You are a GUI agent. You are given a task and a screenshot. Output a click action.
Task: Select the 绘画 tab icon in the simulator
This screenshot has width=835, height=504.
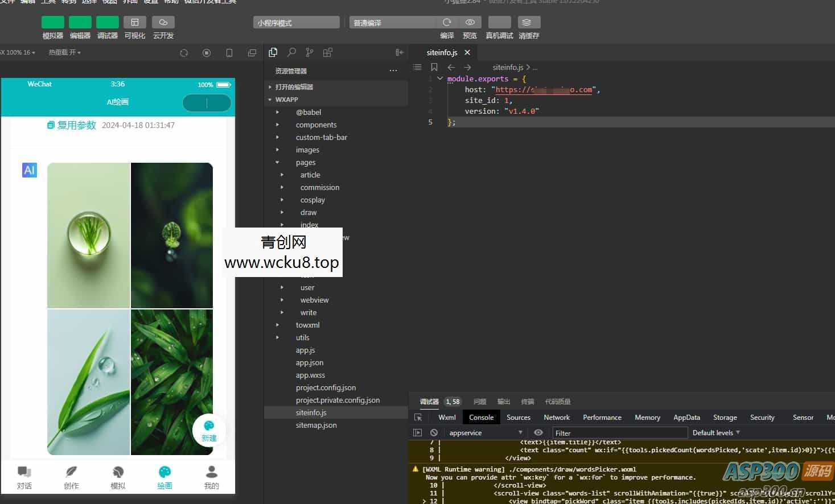[164, 471]
